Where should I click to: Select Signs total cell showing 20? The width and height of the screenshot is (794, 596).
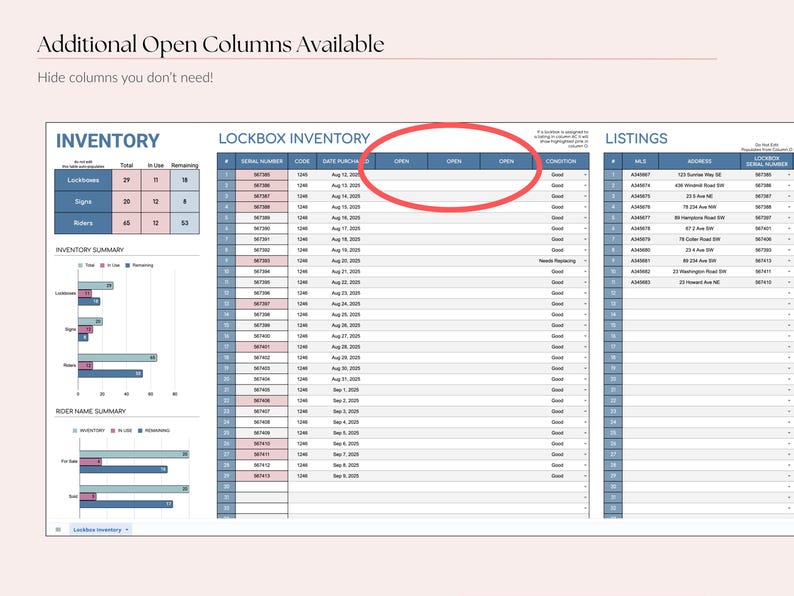pyautogui.click(x=127, y=202)
